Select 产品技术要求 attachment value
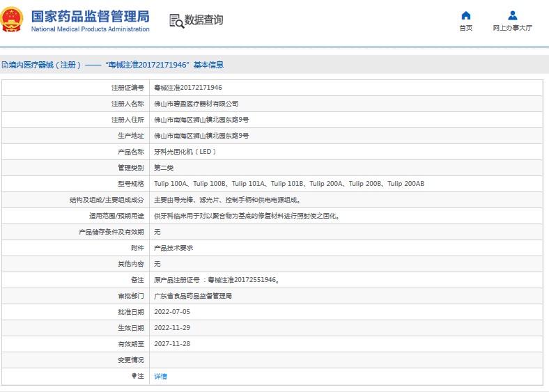Image resolution: width=549 pixels, height=392 pixels. pyautogui.click(x=173, y=248)
